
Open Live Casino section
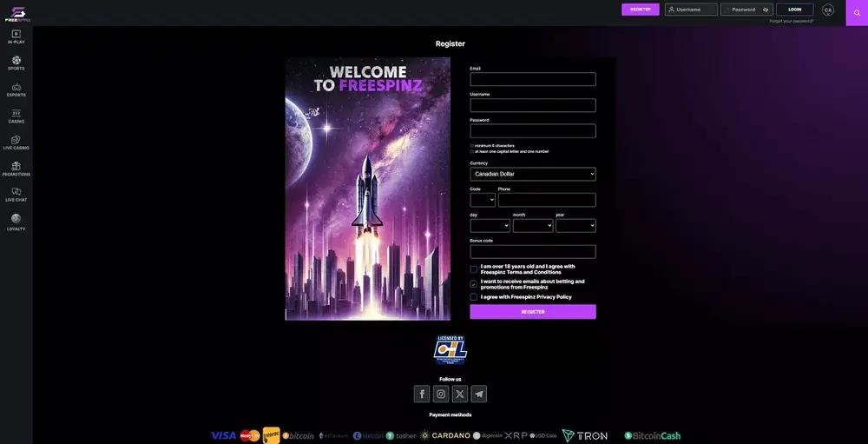16,142
